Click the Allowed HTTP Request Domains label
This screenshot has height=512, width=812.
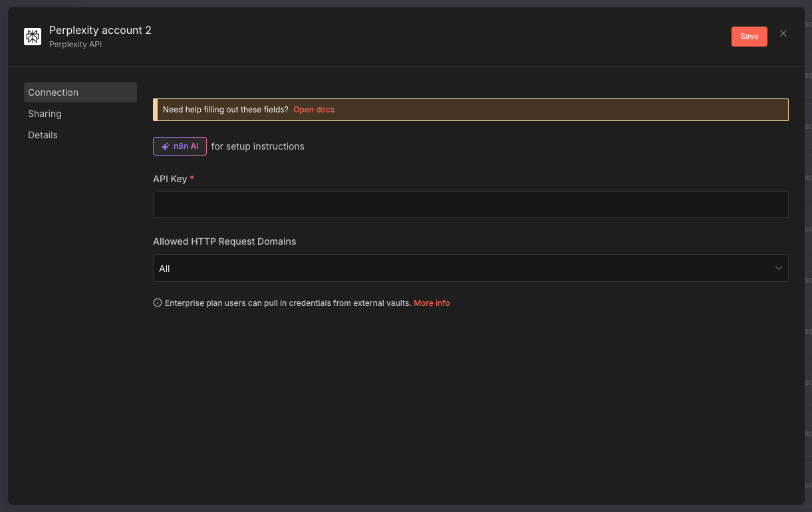click(x=224, y=241)
